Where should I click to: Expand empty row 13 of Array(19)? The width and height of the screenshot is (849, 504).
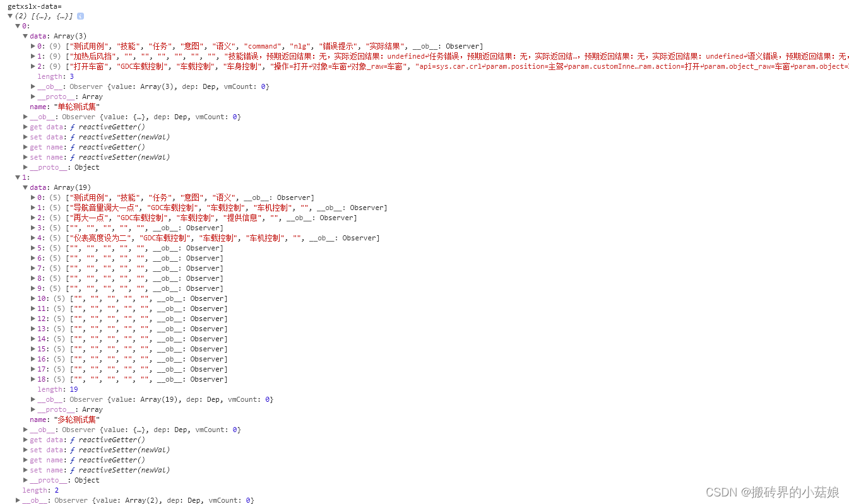point(33,329)
